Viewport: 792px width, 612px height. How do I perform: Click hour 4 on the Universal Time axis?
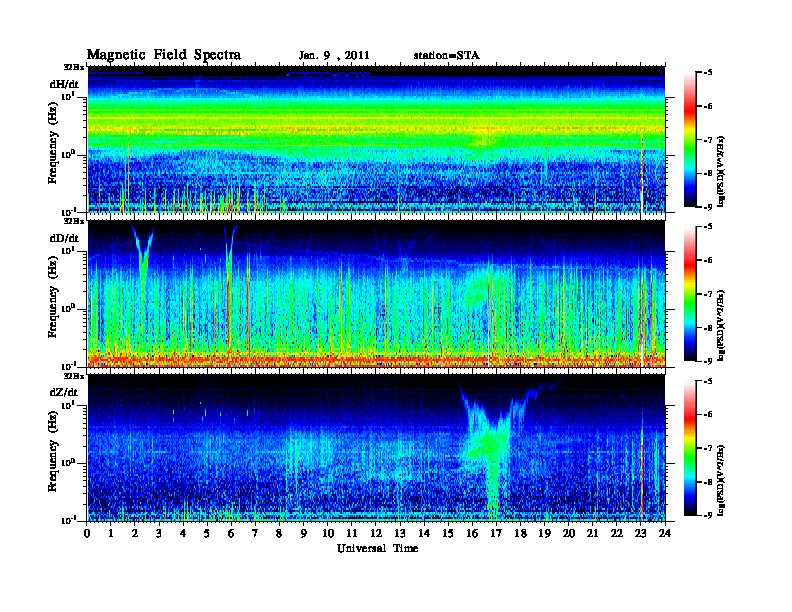[x=183, y=533]
